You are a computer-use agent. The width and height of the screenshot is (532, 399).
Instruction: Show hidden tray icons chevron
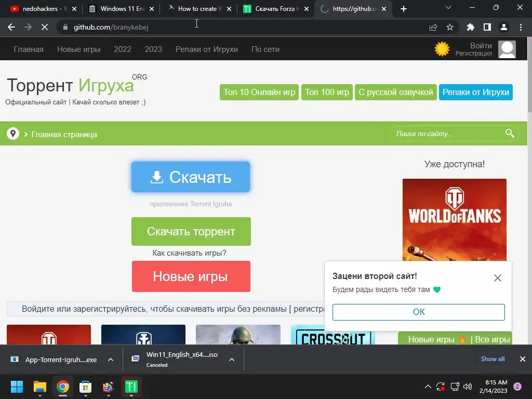[428, 387]
